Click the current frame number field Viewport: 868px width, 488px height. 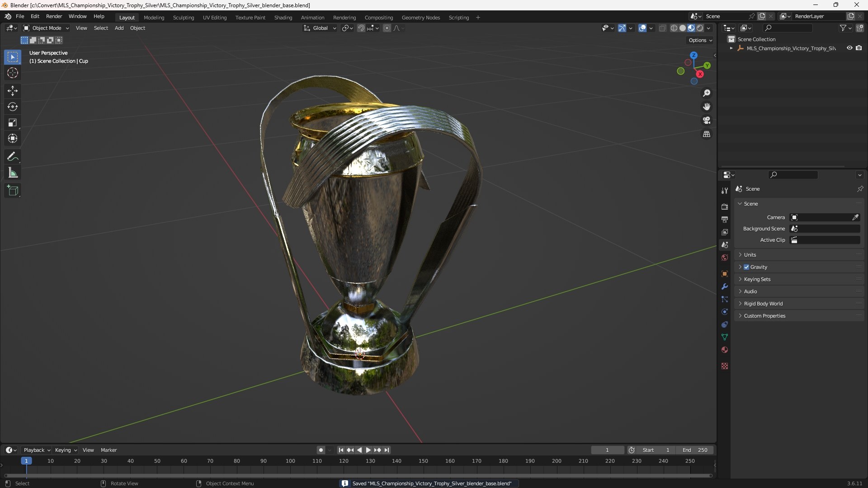pyautogui.click(x=608, y=450)
